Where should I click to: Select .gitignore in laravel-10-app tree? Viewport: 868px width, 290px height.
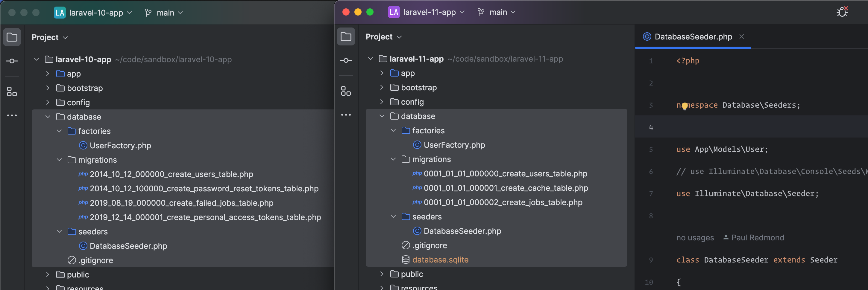tap(95, 260)
